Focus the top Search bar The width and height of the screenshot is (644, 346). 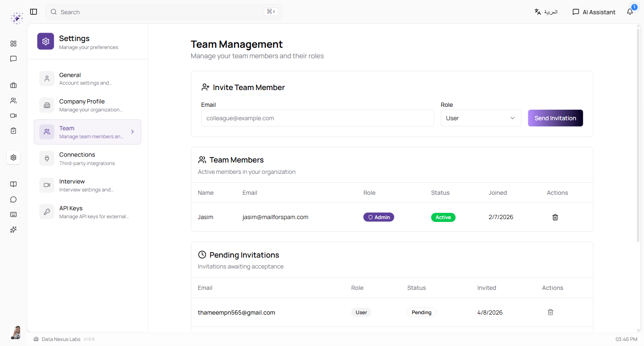pos(164,12)
